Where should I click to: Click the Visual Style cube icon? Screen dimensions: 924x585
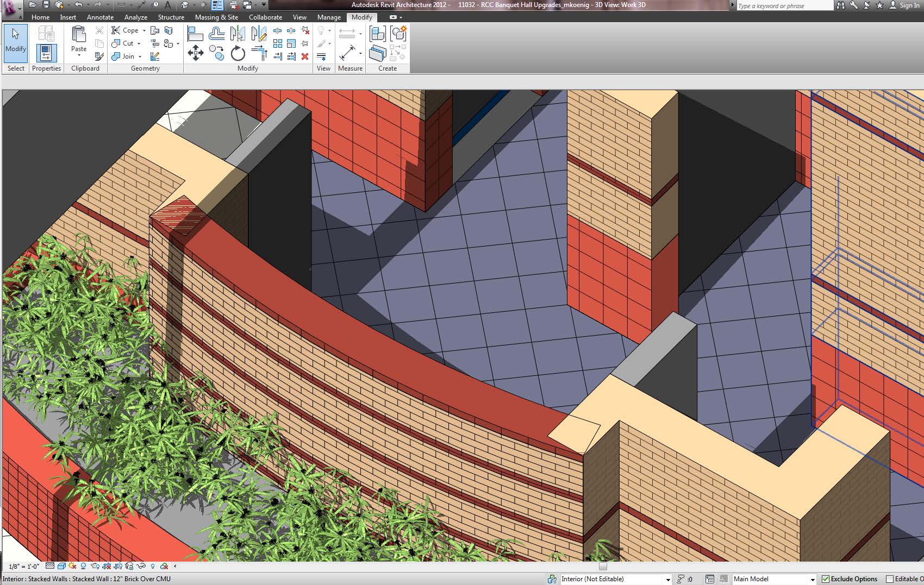pos(61,566)
